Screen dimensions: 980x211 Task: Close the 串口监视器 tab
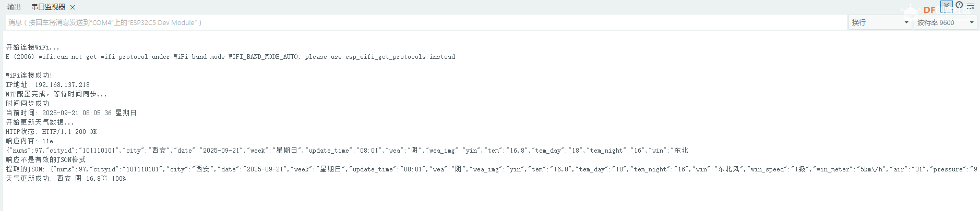(x=73, y=7)
